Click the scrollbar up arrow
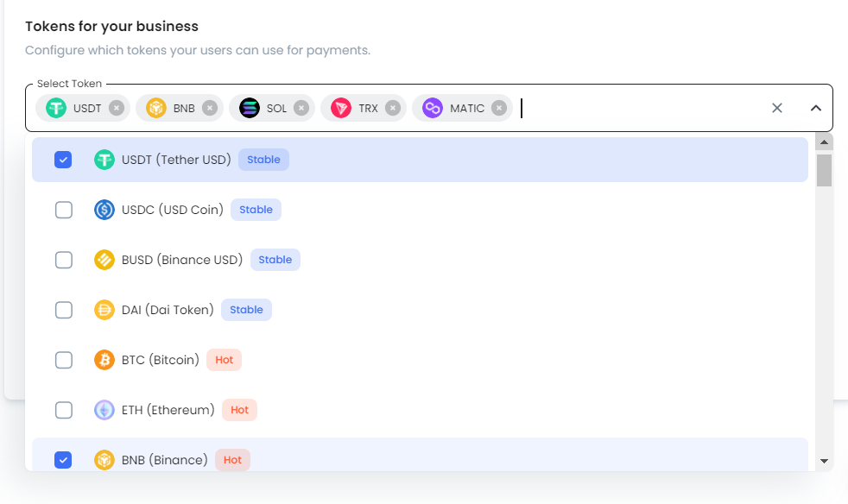 point(824,142)
